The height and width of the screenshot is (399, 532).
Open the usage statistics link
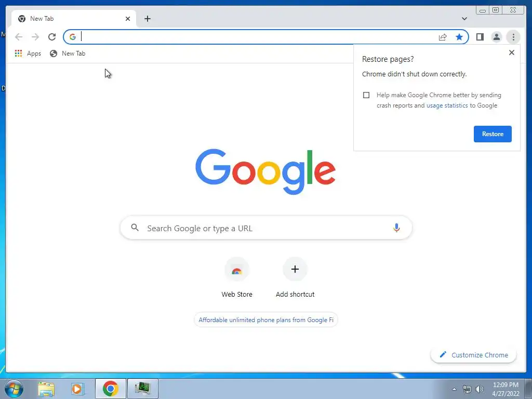447,105
